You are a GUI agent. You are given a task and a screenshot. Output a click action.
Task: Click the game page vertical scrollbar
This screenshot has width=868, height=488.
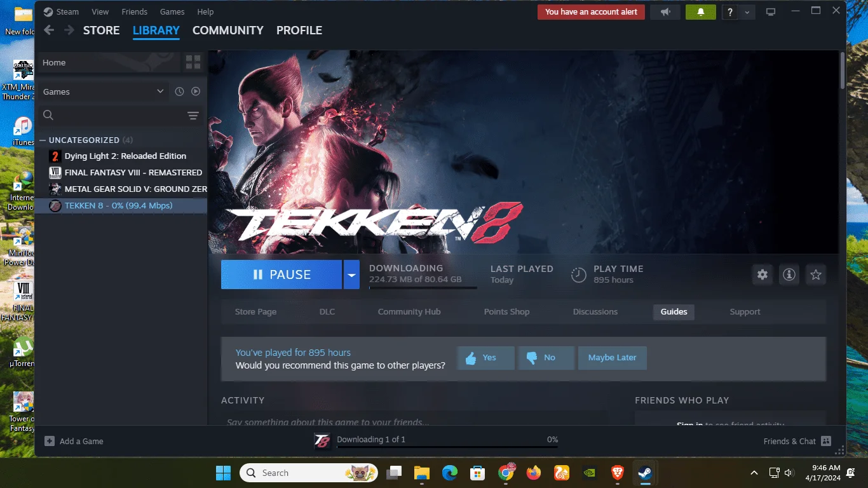[843, 71]
